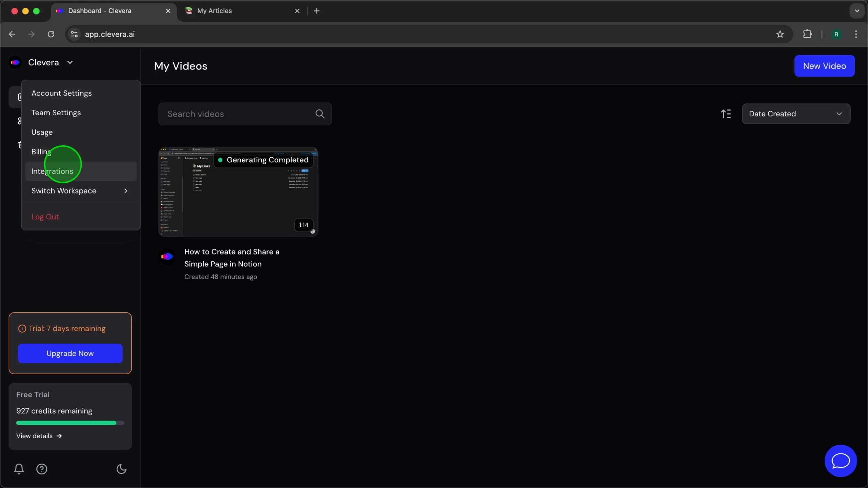Image resolution: width=868 pixels, height=488 pixels.
Task: Click the credits remaining progress bar
Action: (x=70, y=423)
